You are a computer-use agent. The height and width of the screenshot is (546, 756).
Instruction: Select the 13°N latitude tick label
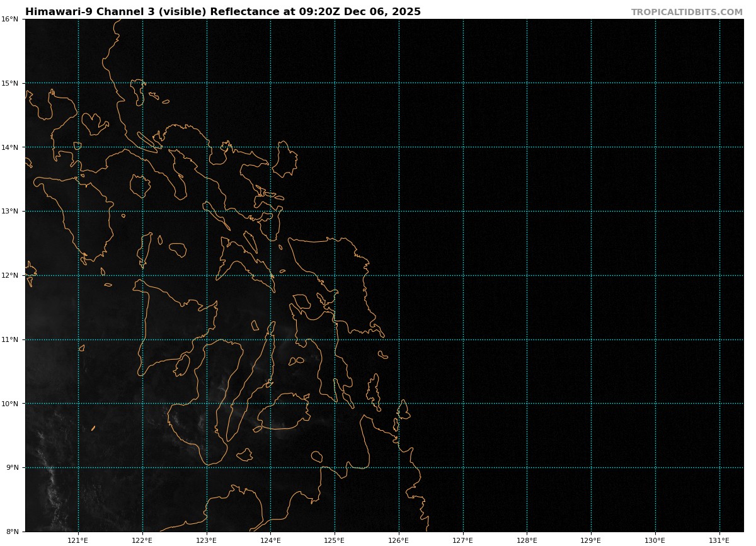[9, 212]
